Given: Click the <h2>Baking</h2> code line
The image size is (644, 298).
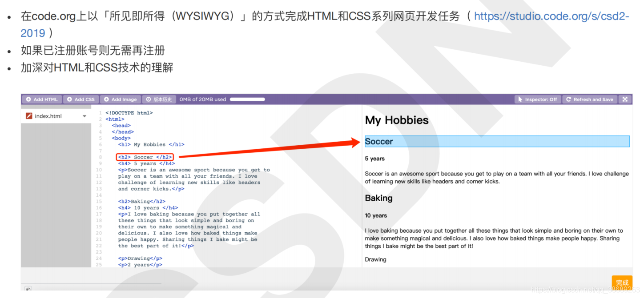Looking at the screenshot, I should coord(141,201).
